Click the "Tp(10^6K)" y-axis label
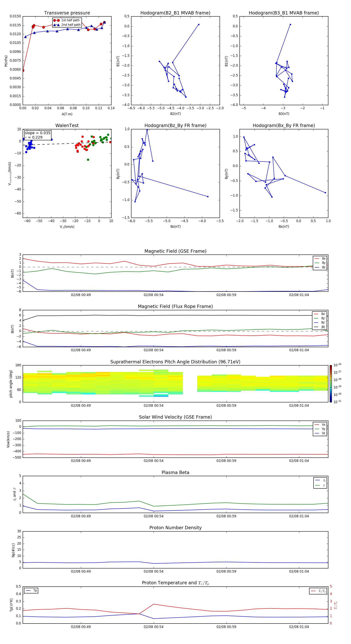This screenshot has height=644, width=351. 11,605
